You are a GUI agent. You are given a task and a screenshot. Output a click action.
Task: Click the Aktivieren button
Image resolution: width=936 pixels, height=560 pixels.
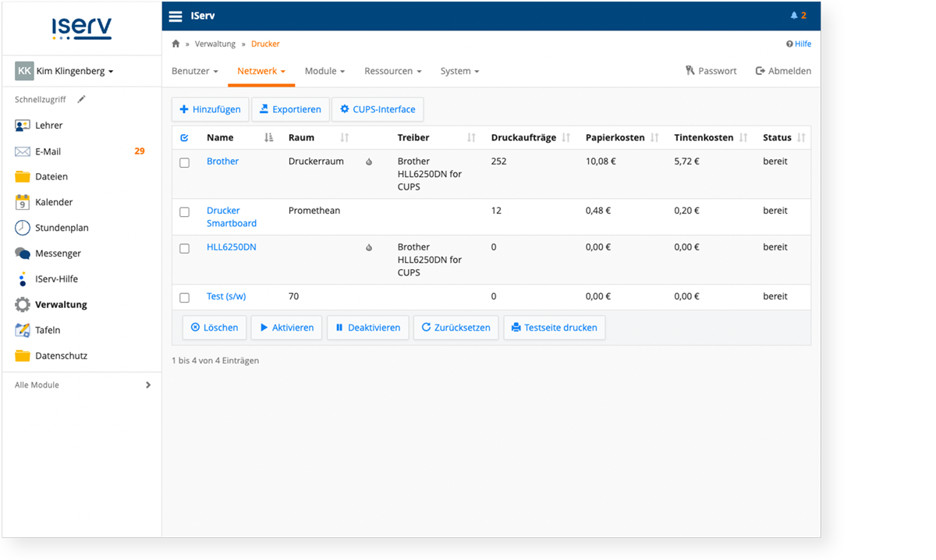click(x=286, y=328)
